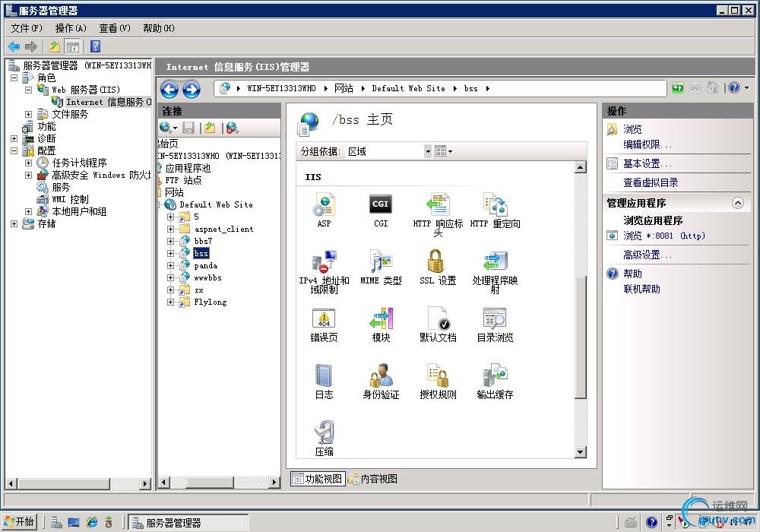
Task: Open 输出缓存 feature icon
Action: tap(495, 382)
